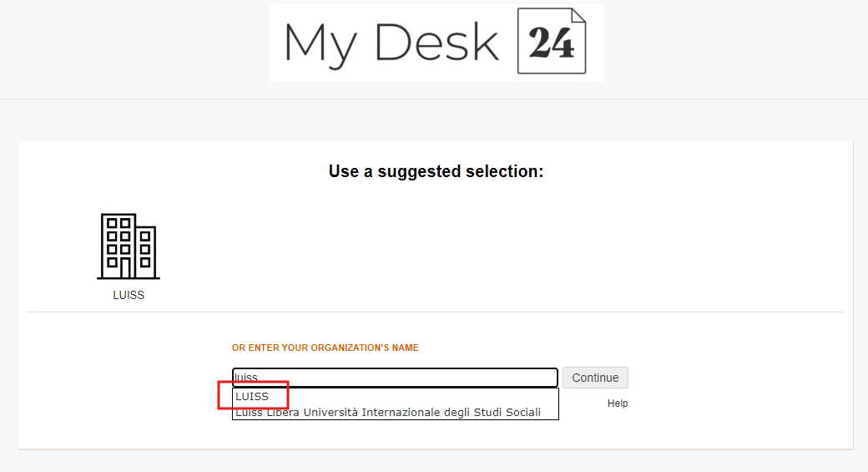The height and width of the screenshot is (472, 868).
Task: Click the "Or enter your organization's name" label
Action: pyautogui.click(x=325, y=348)
